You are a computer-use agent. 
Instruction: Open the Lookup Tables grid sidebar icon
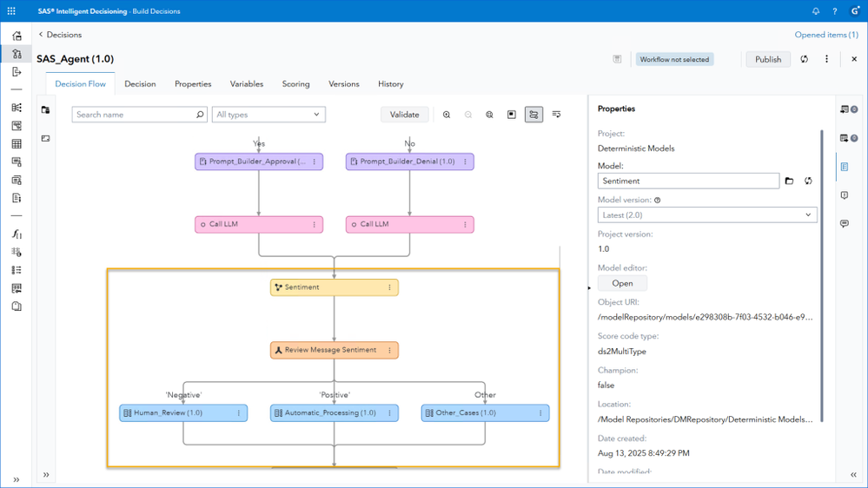coord(17,144)
